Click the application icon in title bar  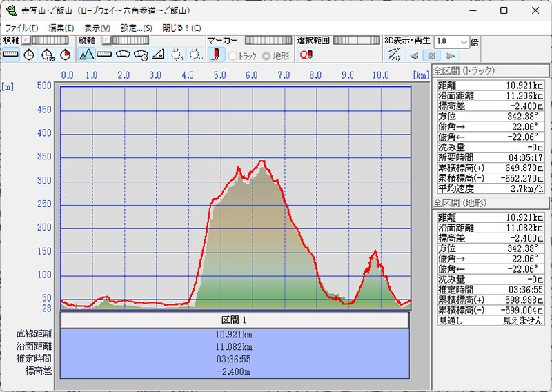[11, 10]
